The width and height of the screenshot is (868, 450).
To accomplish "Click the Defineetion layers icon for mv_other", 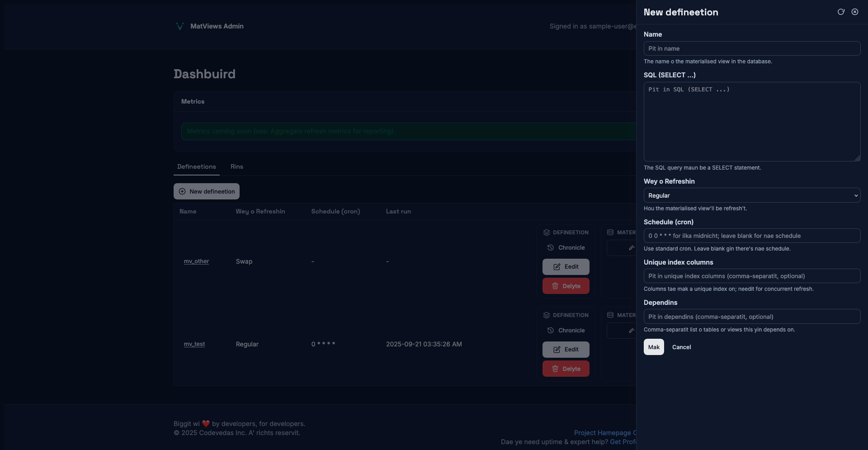I will click(546, 232).
